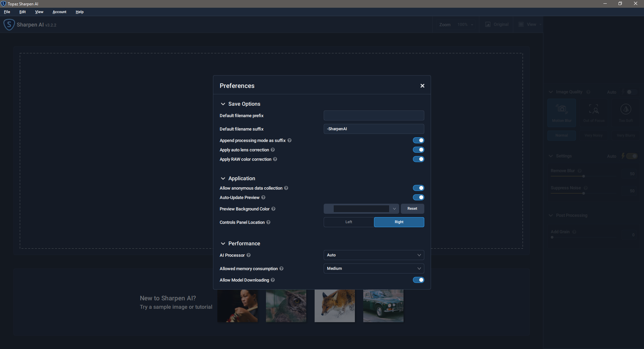644x349 pixels.
Task: Select the Very Blurry button
Action: point(626,136)
